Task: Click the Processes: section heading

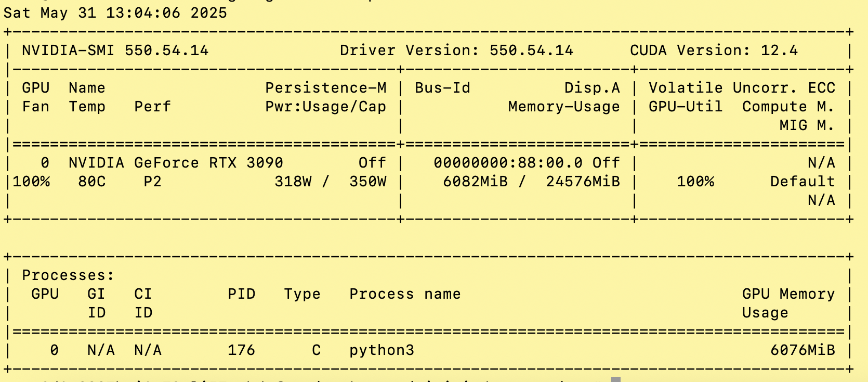Action: pyautogui.click(x=68, y=275)
